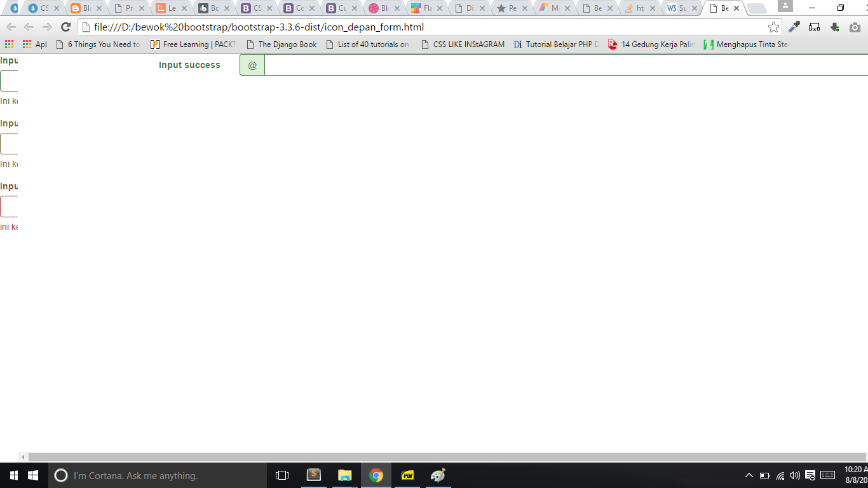This screenshot has width=868, height=488.
Task: Click the horizontal scrollbar thumb
Action: pyautogui.click(x=447, y=457)
